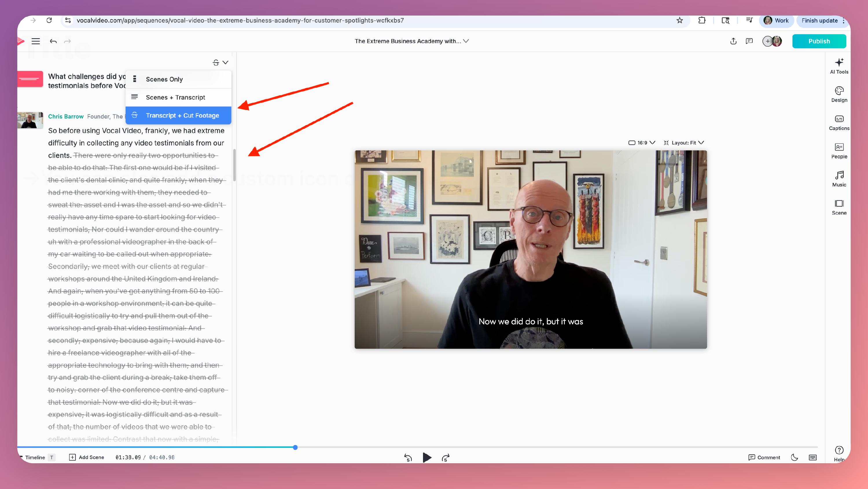Open the comments icon in header

[x=749, y=41]
